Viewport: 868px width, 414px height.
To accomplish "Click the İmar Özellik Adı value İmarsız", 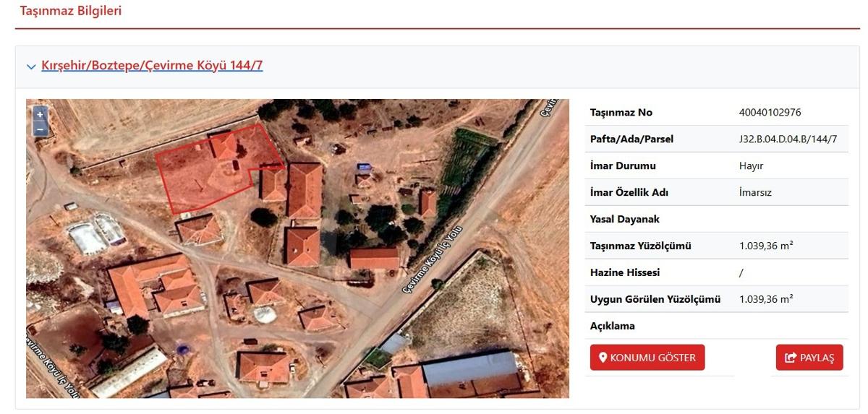I will click(755, 192).
